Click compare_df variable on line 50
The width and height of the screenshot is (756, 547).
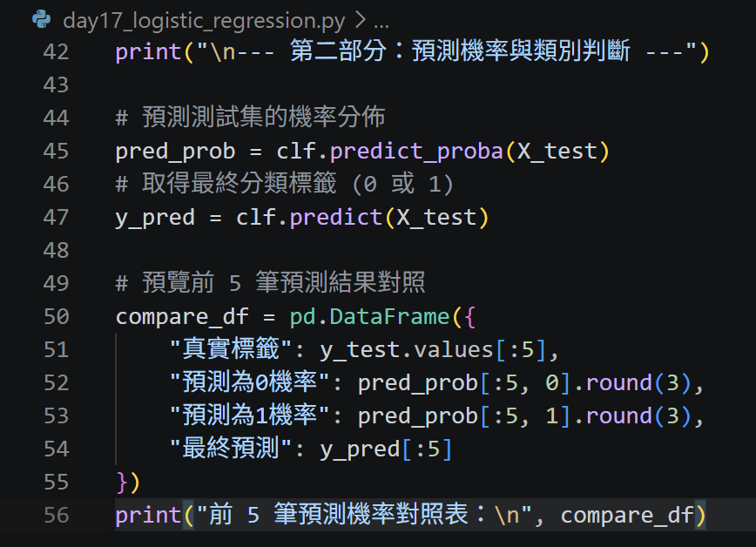coord(182,317)
